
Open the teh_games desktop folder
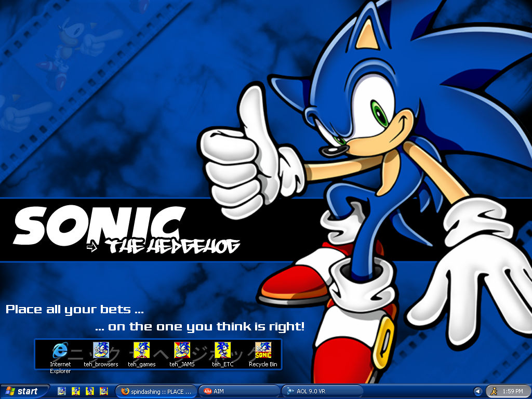pos(141,350)
